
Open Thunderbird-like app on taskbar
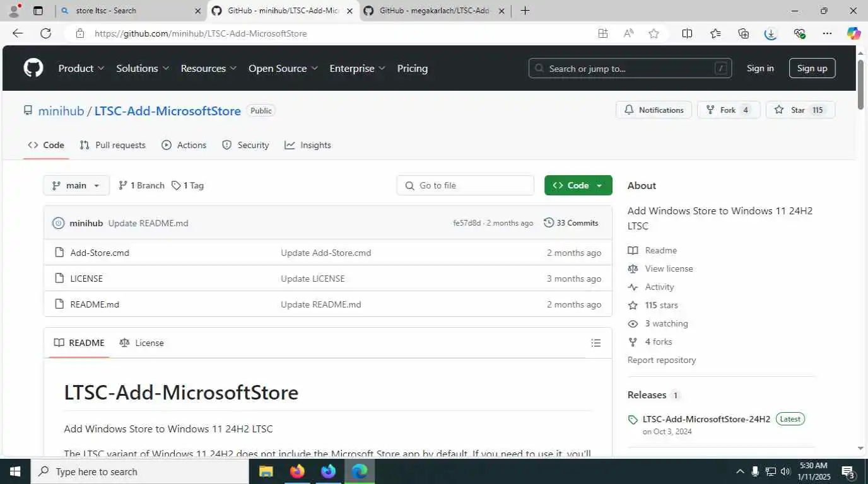pyautogui.click(x=329, y=471)
